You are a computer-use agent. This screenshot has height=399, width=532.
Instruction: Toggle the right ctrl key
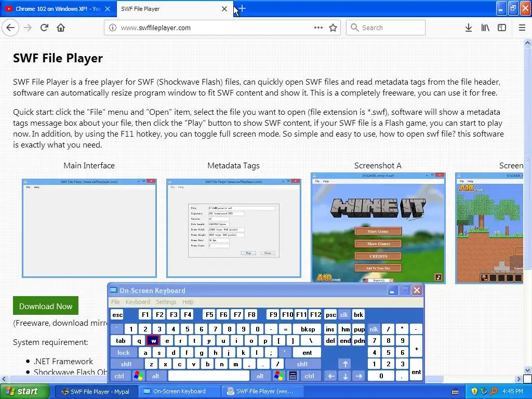point(310,376)
